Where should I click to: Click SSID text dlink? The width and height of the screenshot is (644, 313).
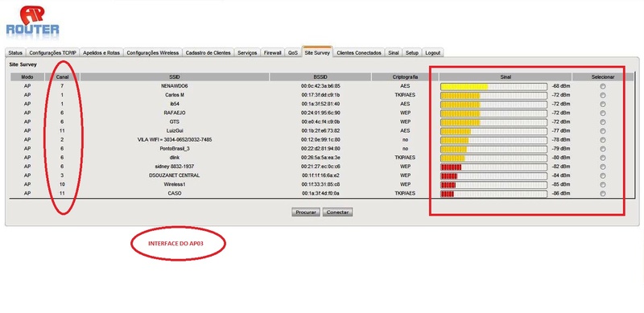pyautogui.click(x=175, y=158)
